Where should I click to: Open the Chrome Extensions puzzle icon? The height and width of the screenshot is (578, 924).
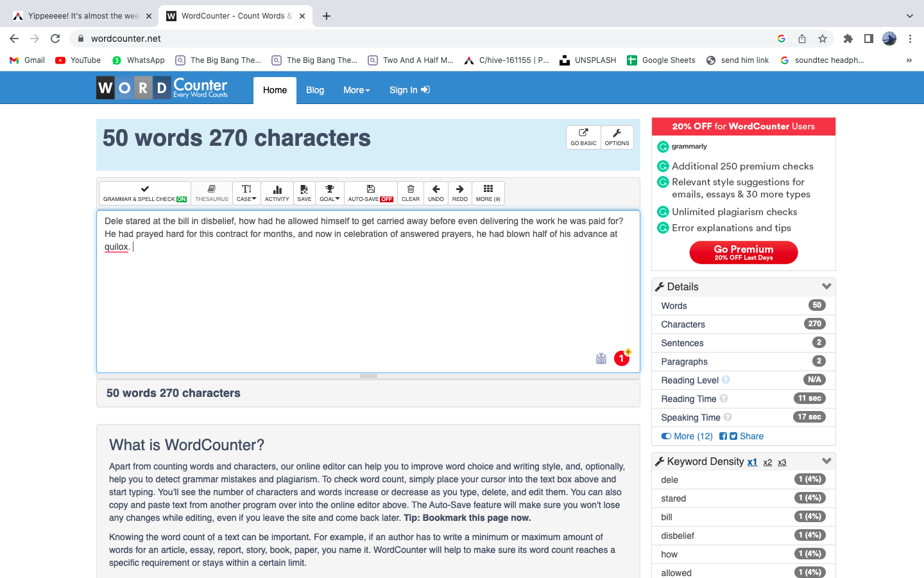click(848, 39)
